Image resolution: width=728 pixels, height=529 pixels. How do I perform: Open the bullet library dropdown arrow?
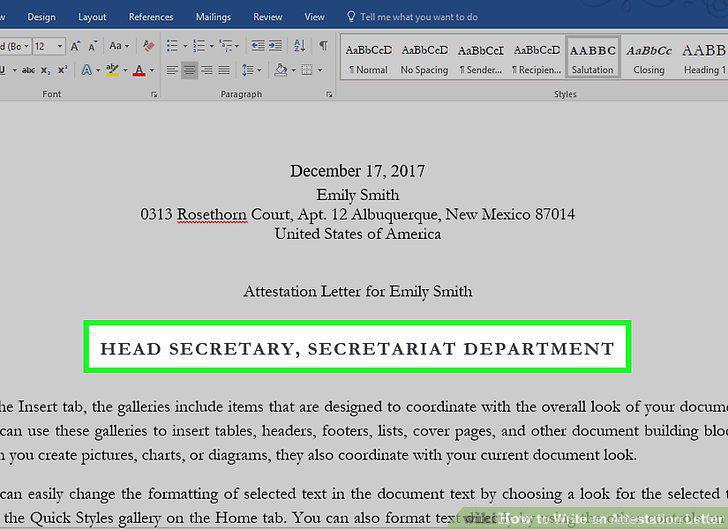click(185, 46)
